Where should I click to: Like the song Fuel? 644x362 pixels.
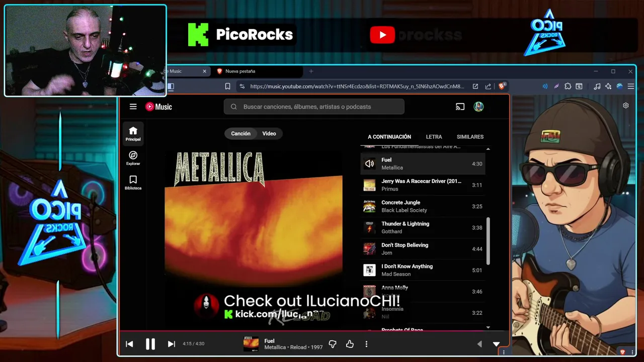350,344
